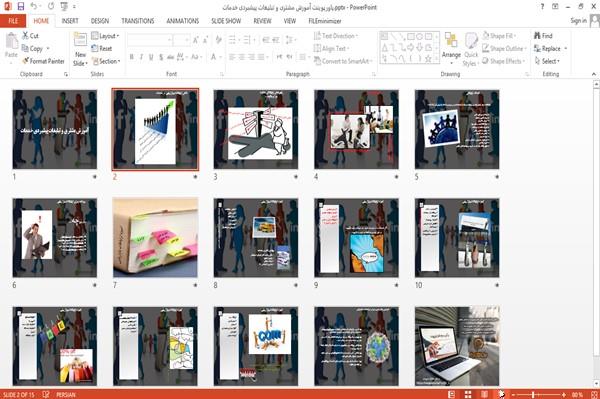
Task: Click the Sign in link
Action: click(578, 21)
